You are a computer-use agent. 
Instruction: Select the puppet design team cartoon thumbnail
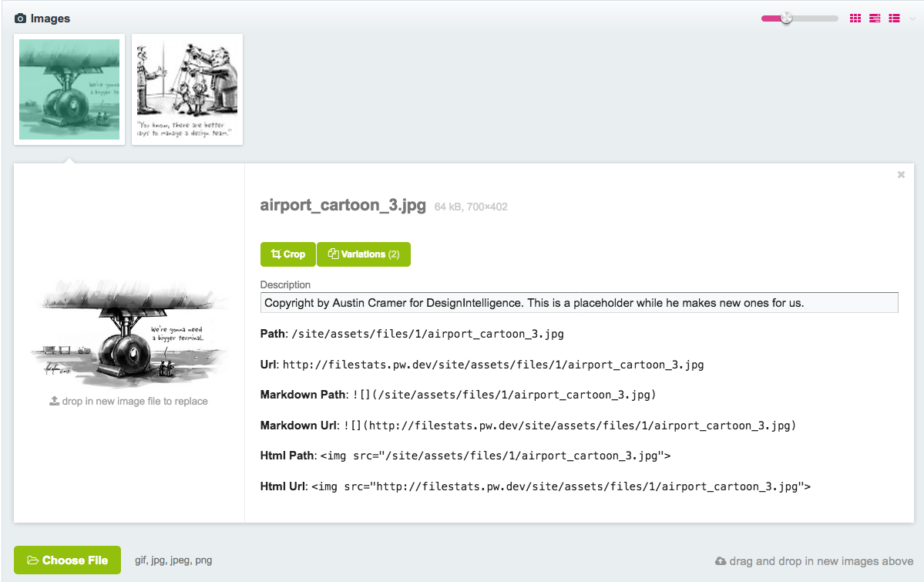[x=187, y=89]
